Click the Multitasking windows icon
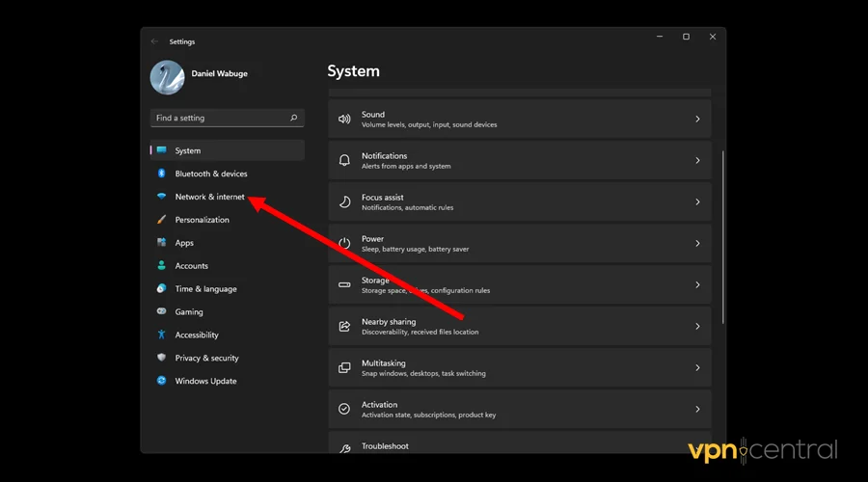This screenshot has height=482, width=868. [x=344, y=368]
